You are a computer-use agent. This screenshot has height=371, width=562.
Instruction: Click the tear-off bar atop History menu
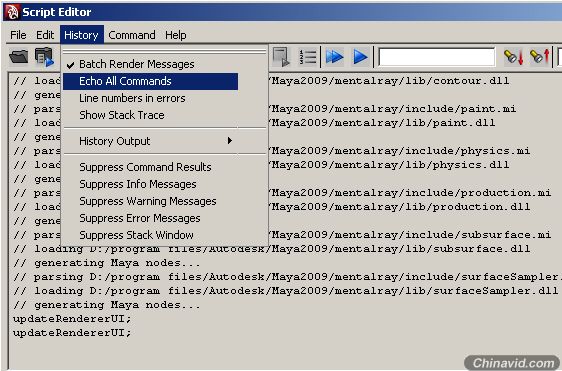(165, 52)
